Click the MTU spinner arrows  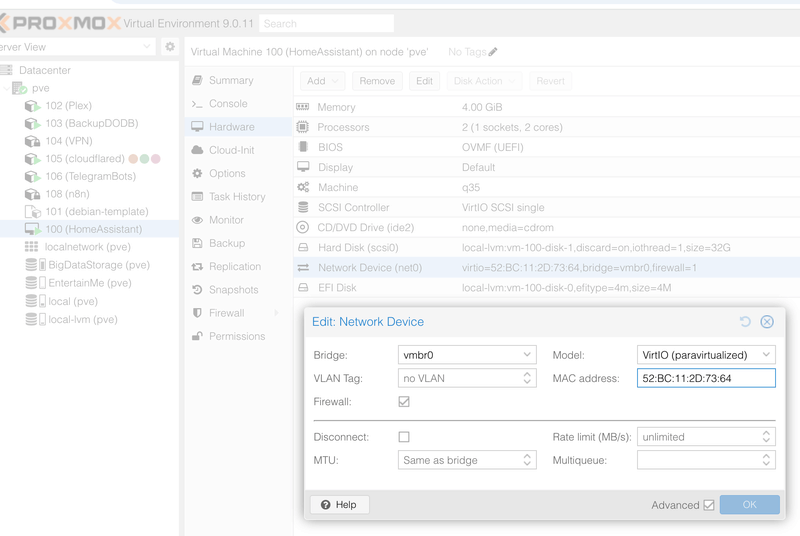(x=527, y=460)
